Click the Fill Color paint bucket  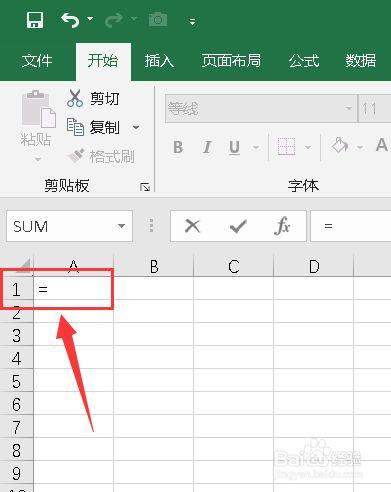[340, 146]
